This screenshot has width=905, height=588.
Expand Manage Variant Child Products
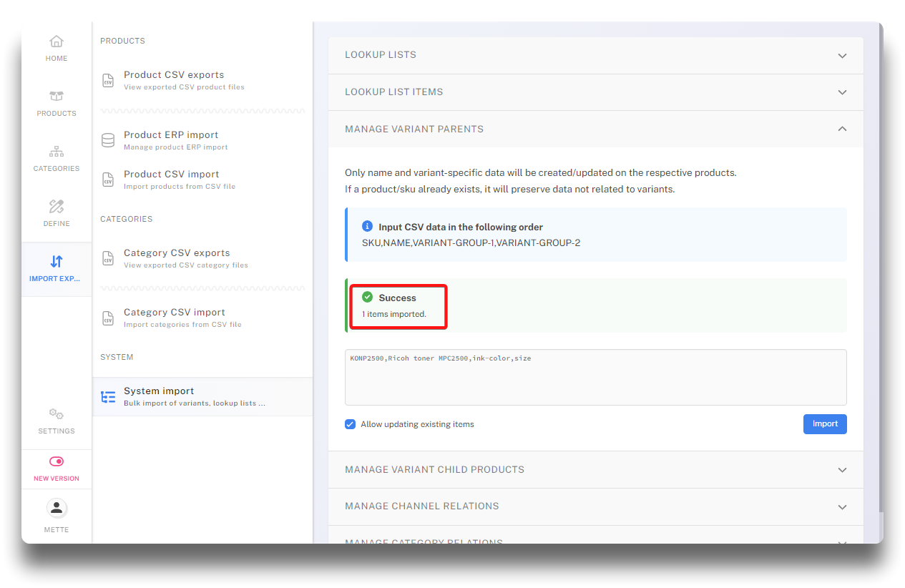point(842,470)
